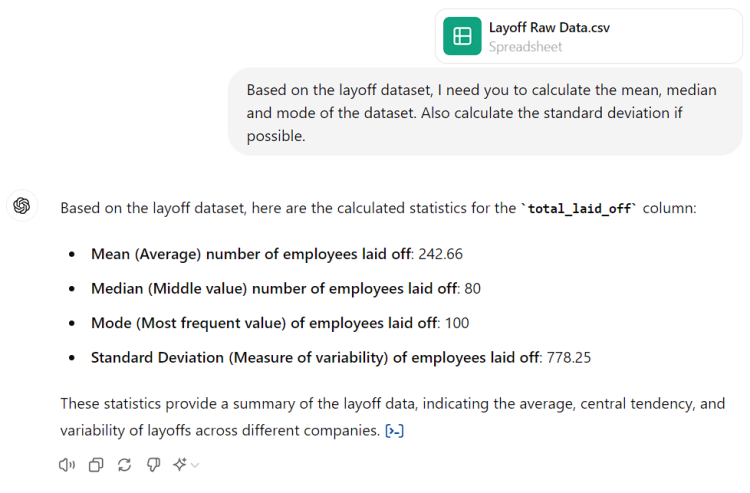750x493 pixels.
Task: Click the ChatGPT logo avatar
Action: pyautogui.click(x=22, y=206)
